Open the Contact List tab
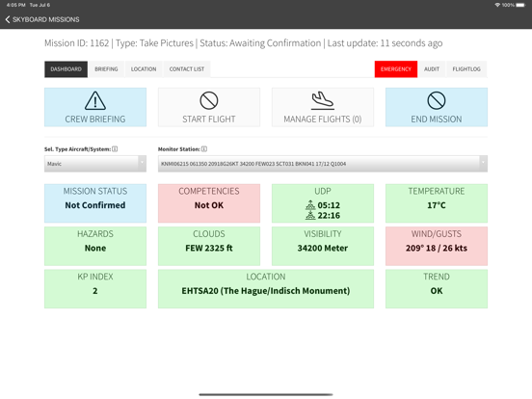The image size is (532, 399). [187, 69]
